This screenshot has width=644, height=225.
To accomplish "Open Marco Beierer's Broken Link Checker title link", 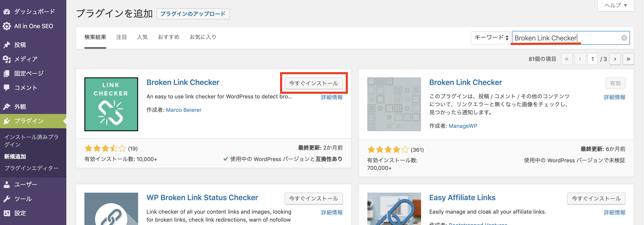I will pos(183,82).
